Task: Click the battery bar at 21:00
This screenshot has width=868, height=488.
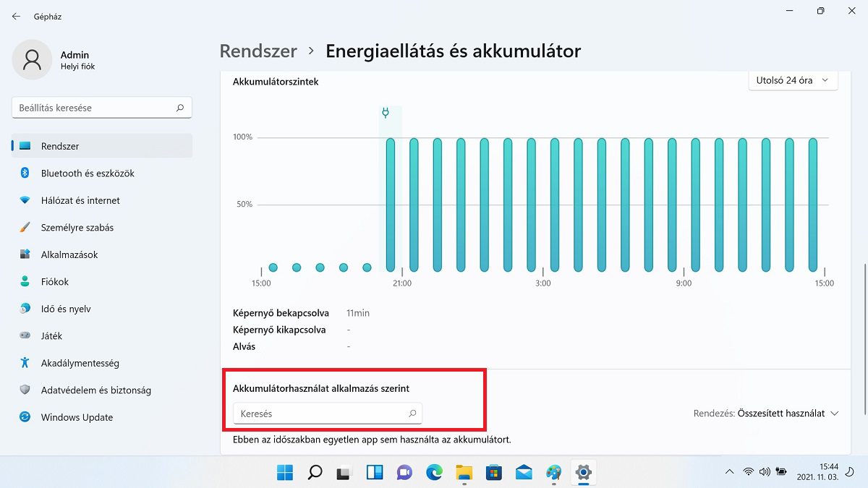Action: point(391,205)
